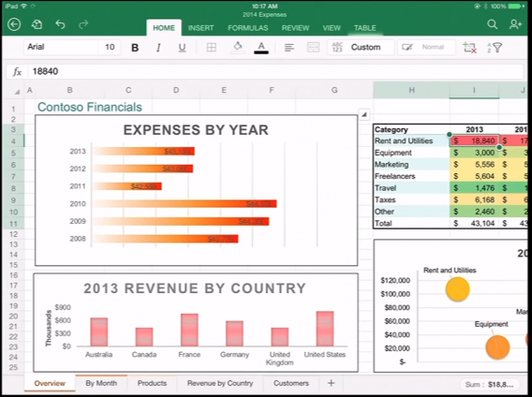Select the Arial font name box
The height and width of the screenshot is (397, 532).
[x=61, y=47]
